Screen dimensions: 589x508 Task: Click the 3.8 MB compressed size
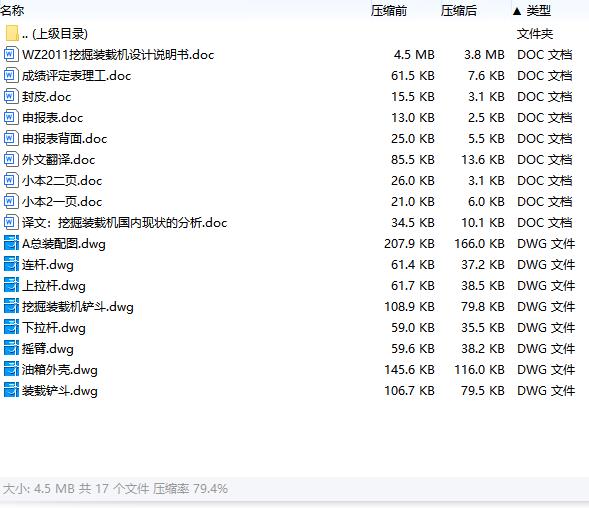tap(485, 55)
